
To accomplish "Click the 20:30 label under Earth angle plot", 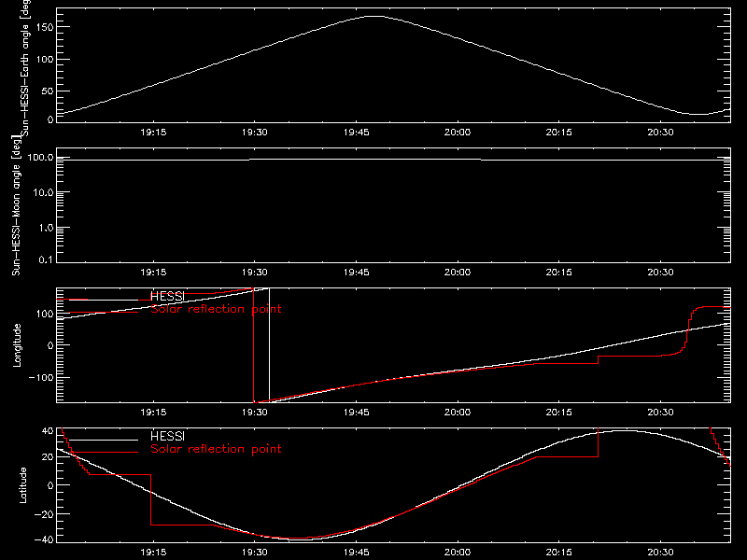I will click(660, 132).
